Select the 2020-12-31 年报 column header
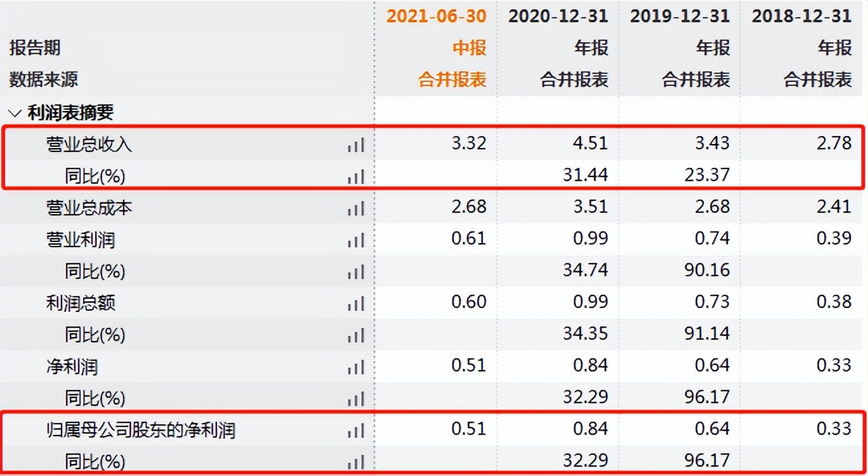 tap(558, 16)
